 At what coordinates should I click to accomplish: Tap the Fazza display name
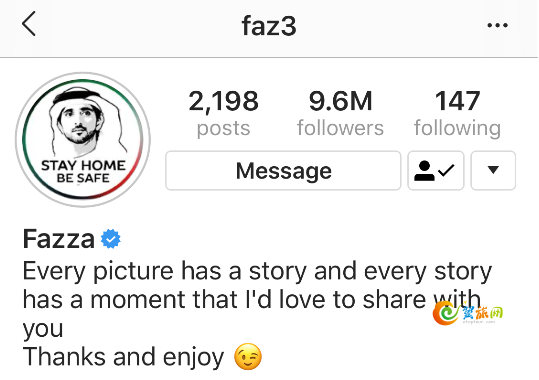coord(58,239)
